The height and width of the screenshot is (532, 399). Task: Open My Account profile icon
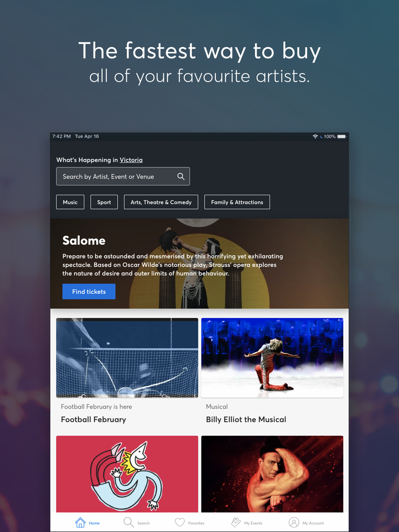click(294, 522)
